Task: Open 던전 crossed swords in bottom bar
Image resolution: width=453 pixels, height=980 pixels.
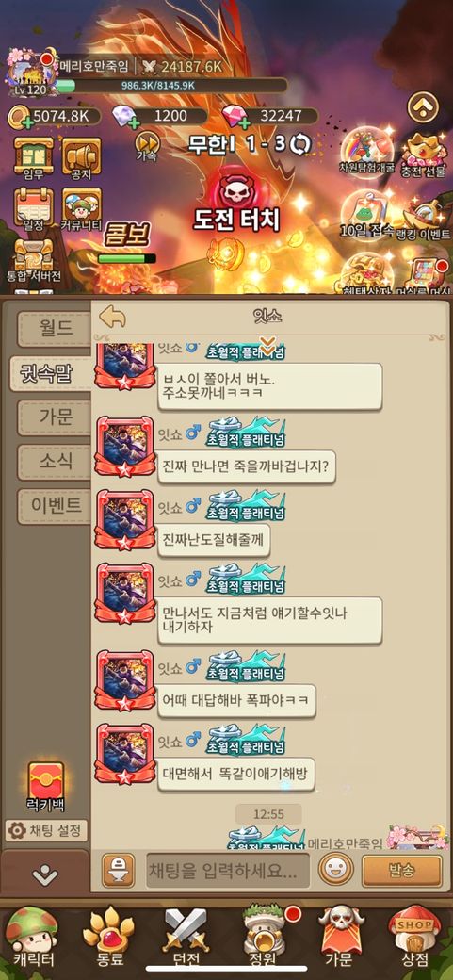Action: pyautogui.click(x=185, y=939)
